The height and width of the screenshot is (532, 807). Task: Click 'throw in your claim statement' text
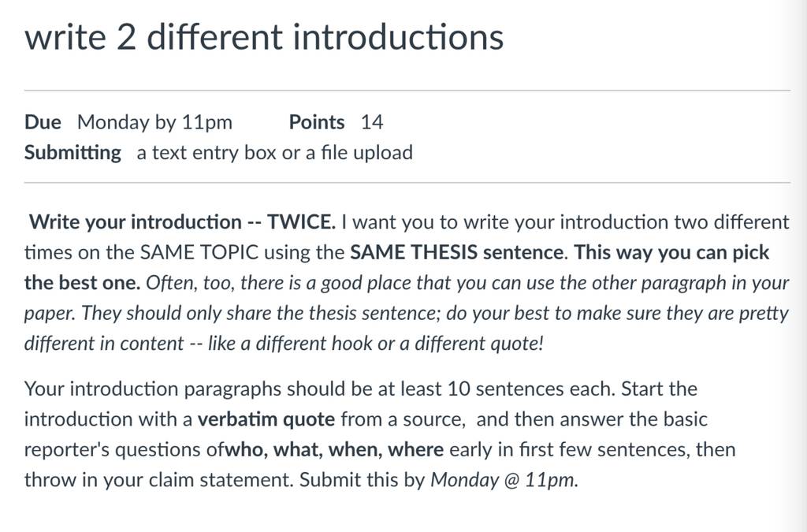[159, 480]
